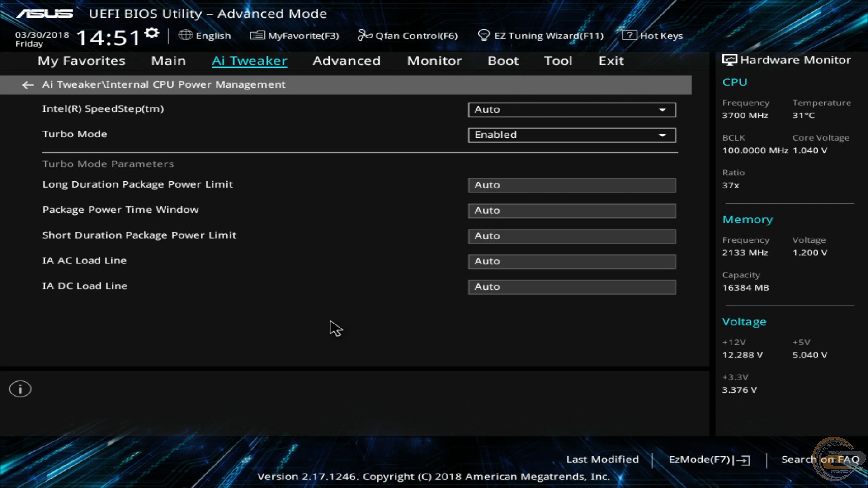Open the Turbo Mode Enabled dropdown
The height and width of the screenshot is (488, 868).
pyautogui.click(x=571, y=135)
